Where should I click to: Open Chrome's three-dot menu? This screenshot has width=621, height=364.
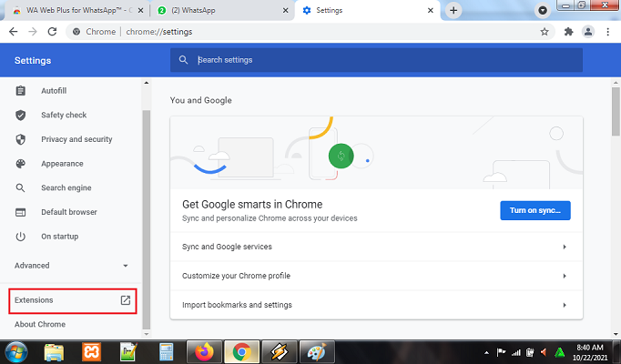click(608, 32)
